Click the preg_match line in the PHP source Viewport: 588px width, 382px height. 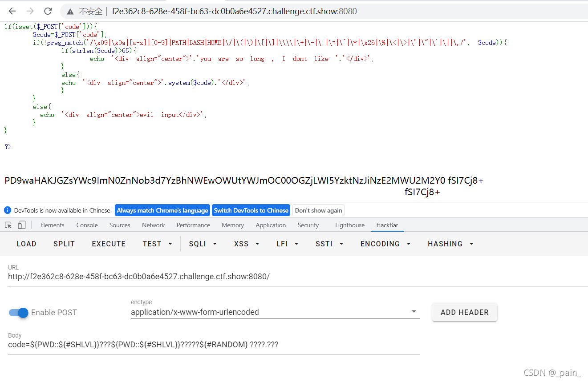point(270,43)
